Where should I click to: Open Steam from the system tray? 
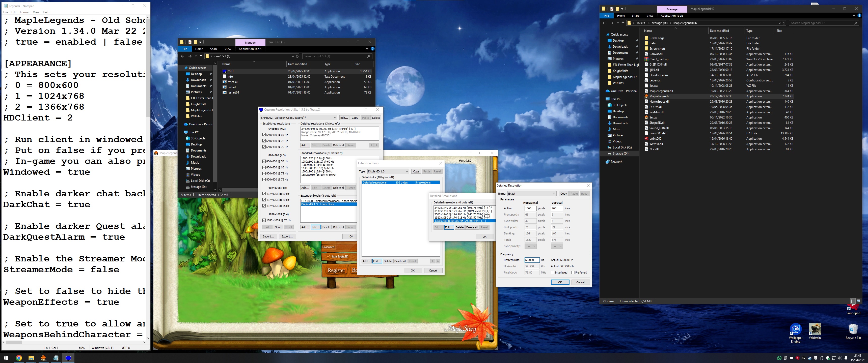point(809,358)
